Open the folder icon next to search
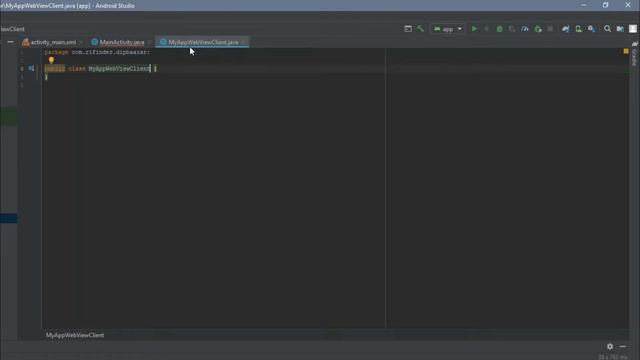Image resolution: width=640 pixels, height=360 pixels. [620, 29]
